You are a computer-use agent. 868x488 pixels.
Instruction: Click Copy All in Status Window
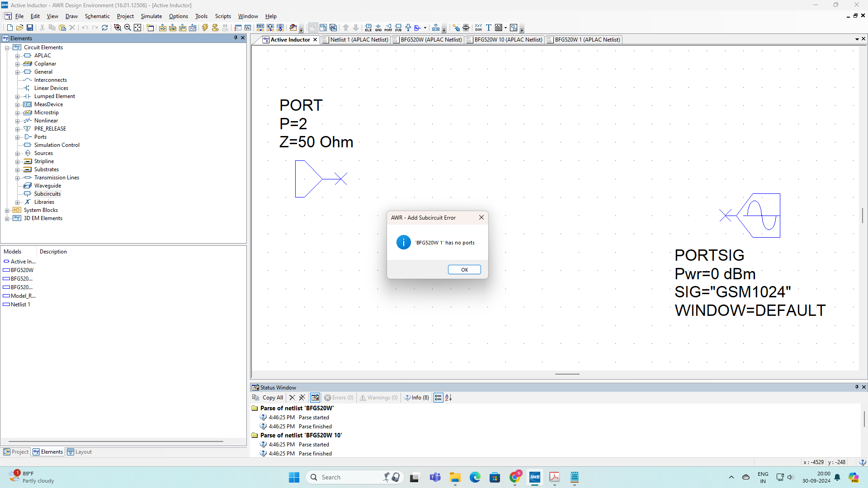tap(268, 398)
